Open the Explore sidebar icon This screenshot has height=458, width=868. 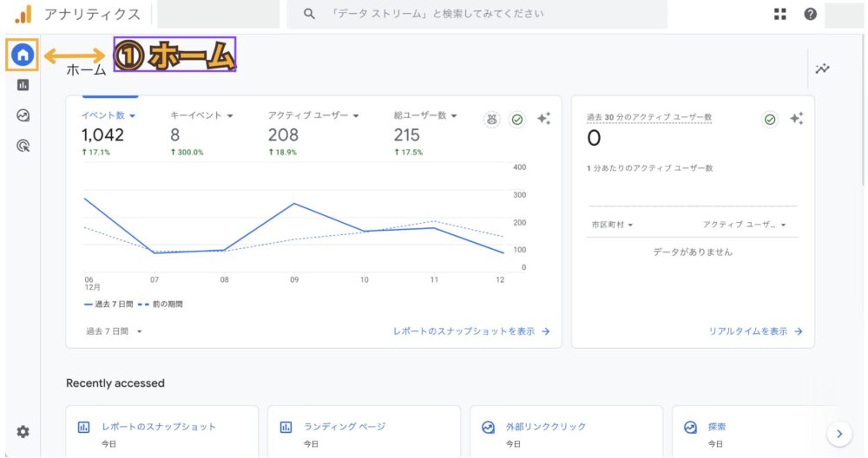tap(23, 115)
